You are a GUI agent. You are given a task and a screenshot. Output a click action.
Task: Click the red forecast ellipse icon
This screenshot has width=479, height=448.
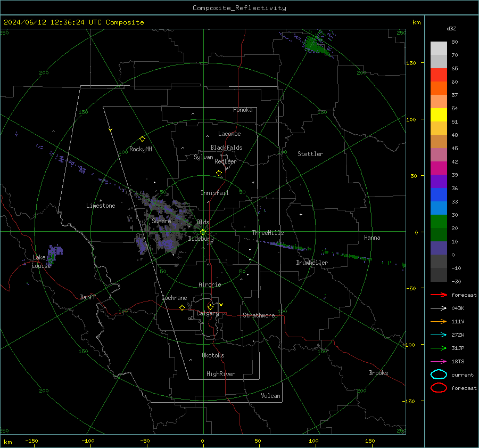pos(439,388)
